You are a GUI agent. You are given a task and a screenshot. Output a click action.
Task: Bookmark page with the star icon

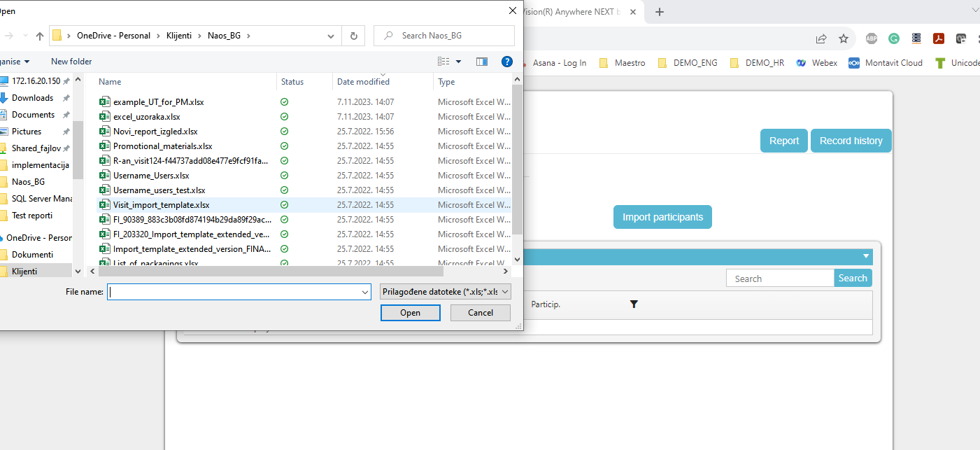(844, 38)
